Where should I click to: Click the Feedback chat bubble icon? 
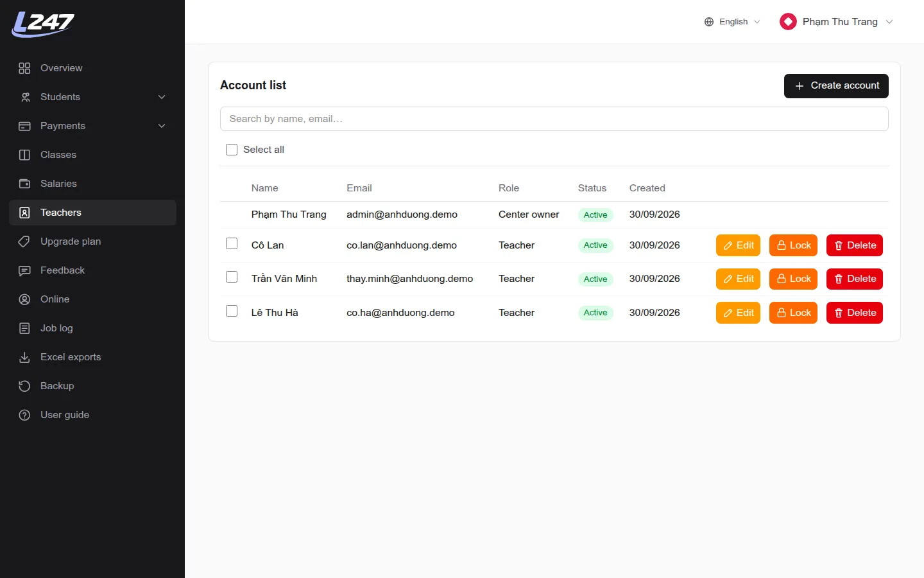24,270
